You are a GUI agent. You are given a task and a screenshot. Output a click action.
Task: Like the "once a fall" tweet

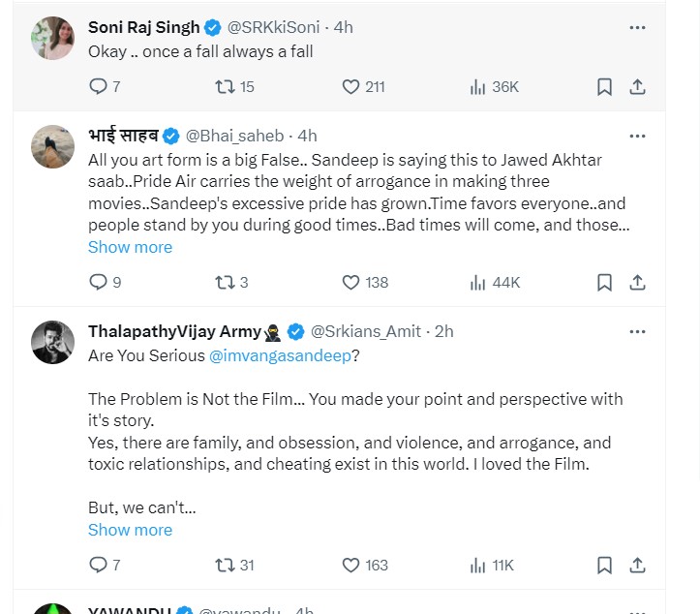pos(351,87)
